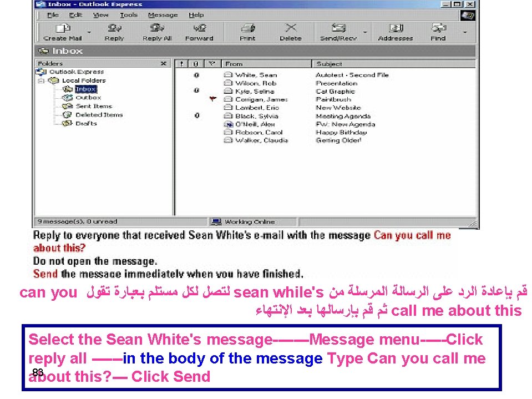Select the message from Robson, Carol
Viewport: 532px width, 399px height.
click(259, 132)
